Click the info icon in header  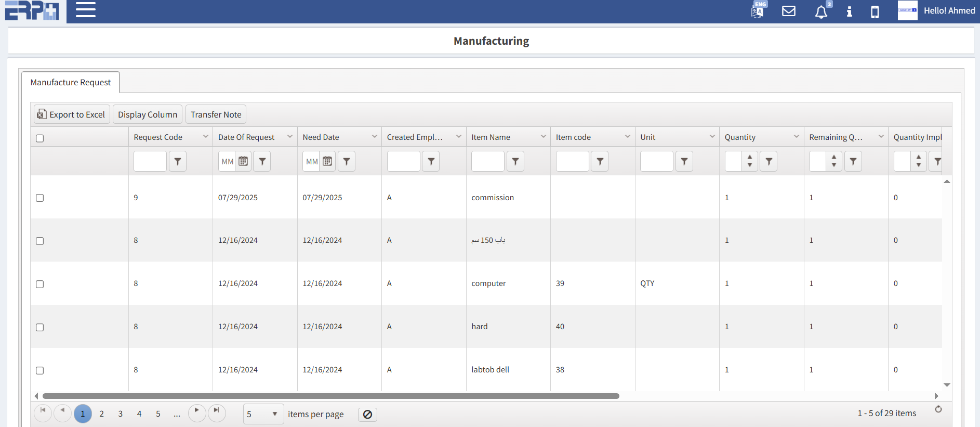[849, 11]
